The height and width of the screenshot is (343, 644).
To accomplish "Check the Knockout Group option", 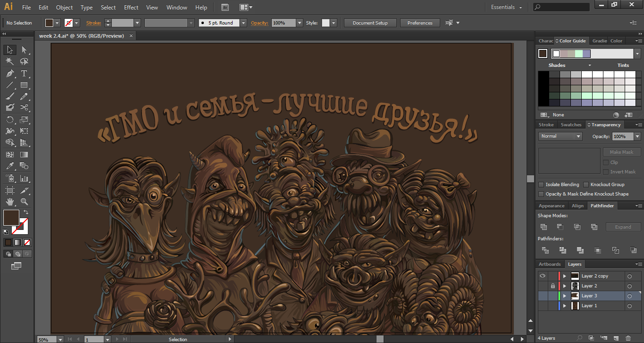I will pyautogui.click(x=586, y=185).
